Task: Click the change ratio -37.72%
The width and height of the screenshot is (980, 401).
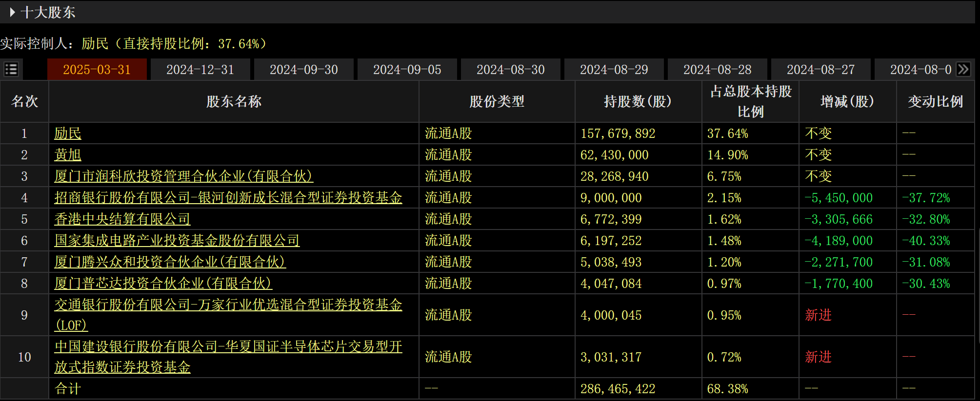Action: pyautogui.click(x=926, y=198)
